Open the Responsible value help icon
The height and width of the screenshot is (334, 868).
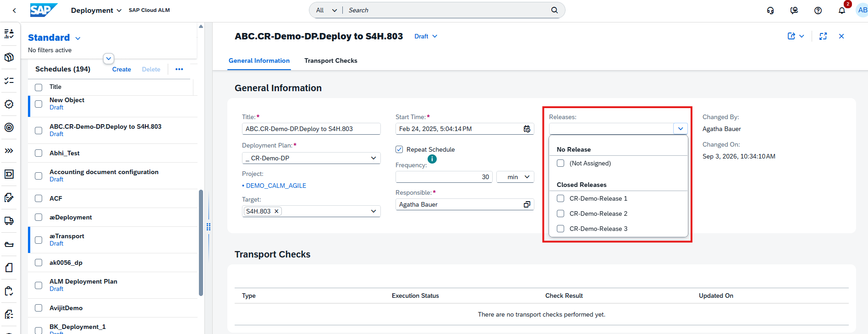(x=527, y=204)
